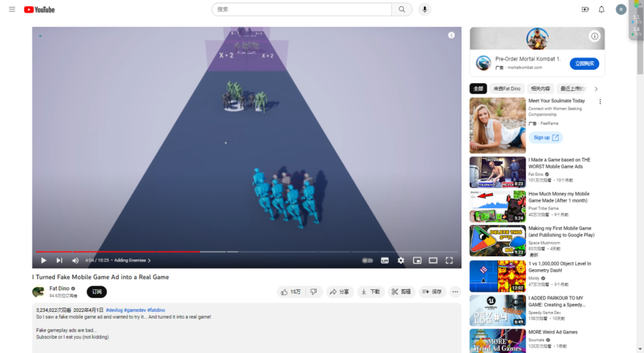
Task: Open the YouTube hamburger guide menu
Action: (12, 9)
